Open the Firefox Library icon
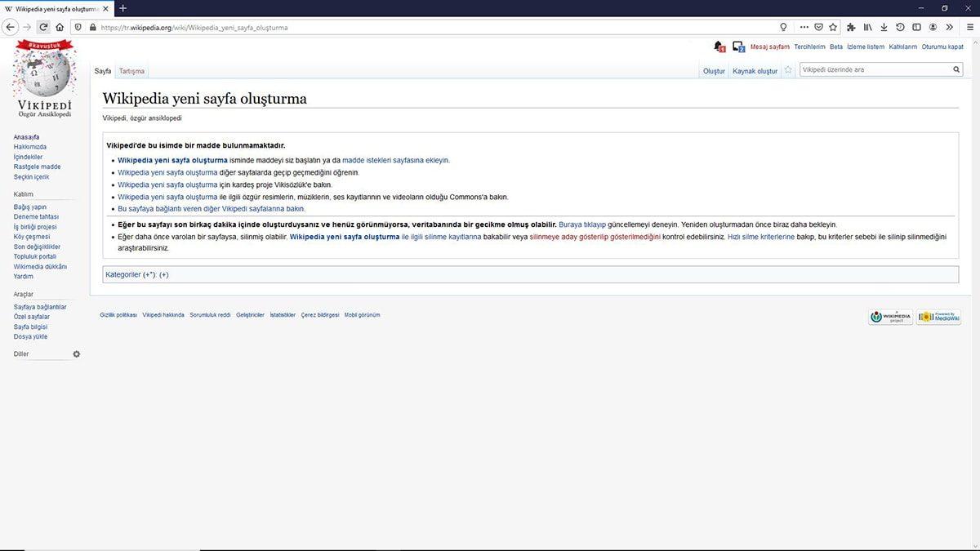 pos(867,27)
